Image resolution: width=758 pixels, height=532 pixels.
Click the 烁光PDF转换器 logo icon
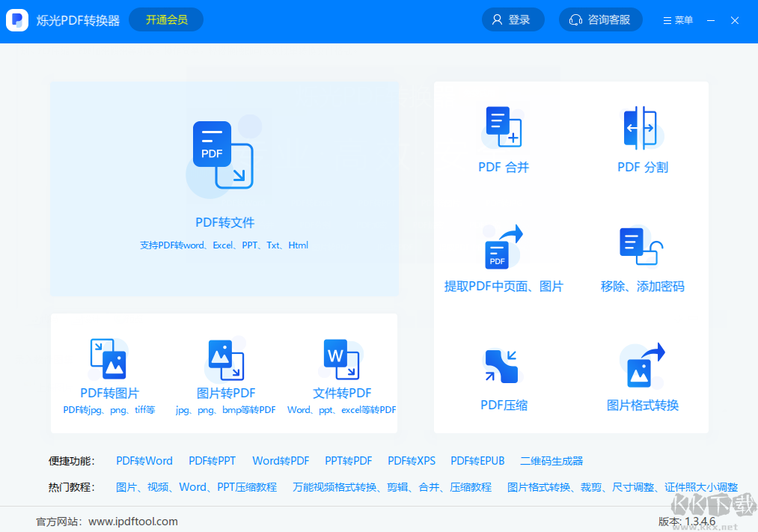point(16,20)
